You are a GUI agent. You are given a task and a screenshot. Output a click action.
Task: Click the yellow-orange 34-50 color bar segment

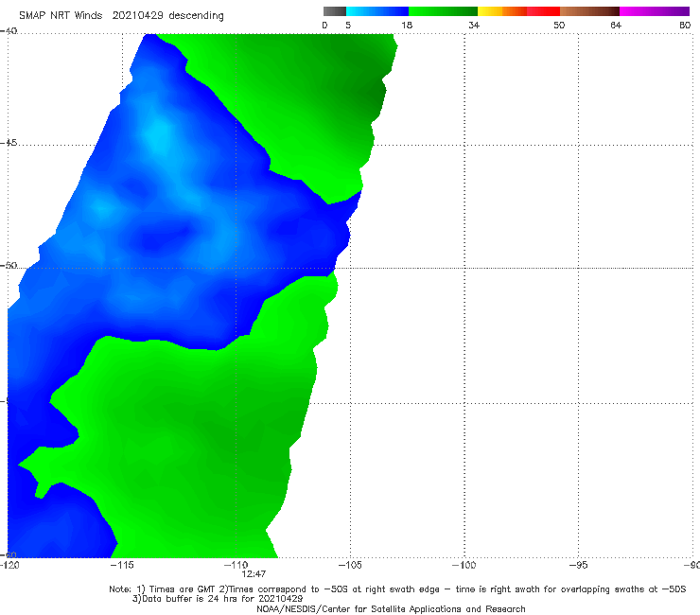point(518,11)
